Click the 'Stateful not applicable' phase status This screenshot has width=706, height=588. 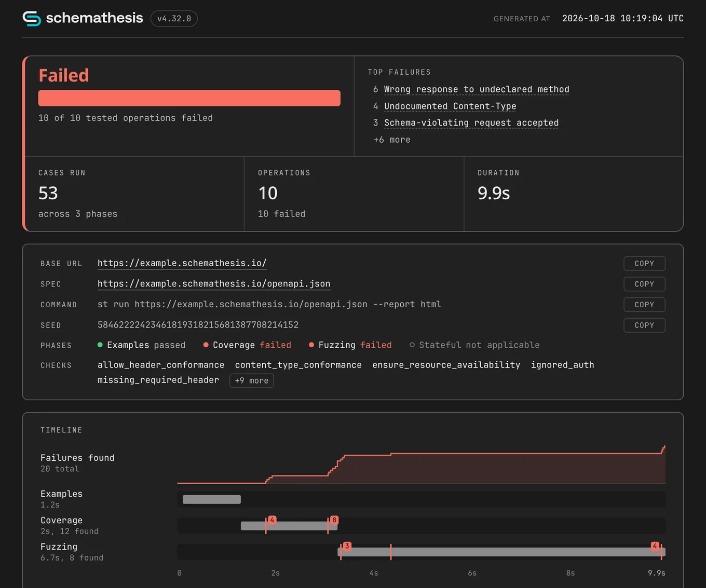click(474, 345)
